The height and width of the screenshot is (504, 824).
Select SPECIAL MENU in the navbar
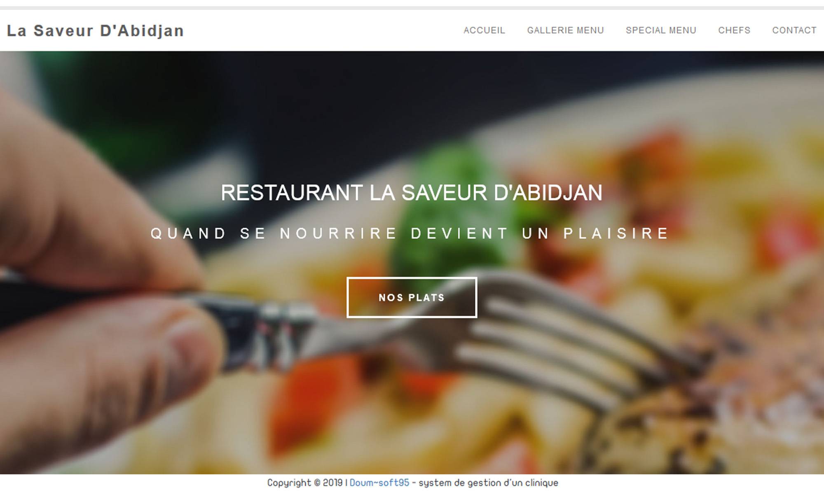coord(661,30)
